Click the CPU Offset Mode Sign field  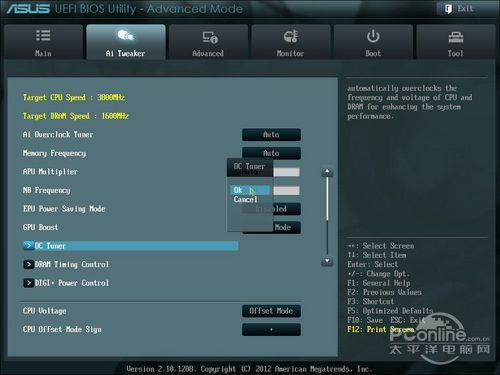tap(271, 329)
